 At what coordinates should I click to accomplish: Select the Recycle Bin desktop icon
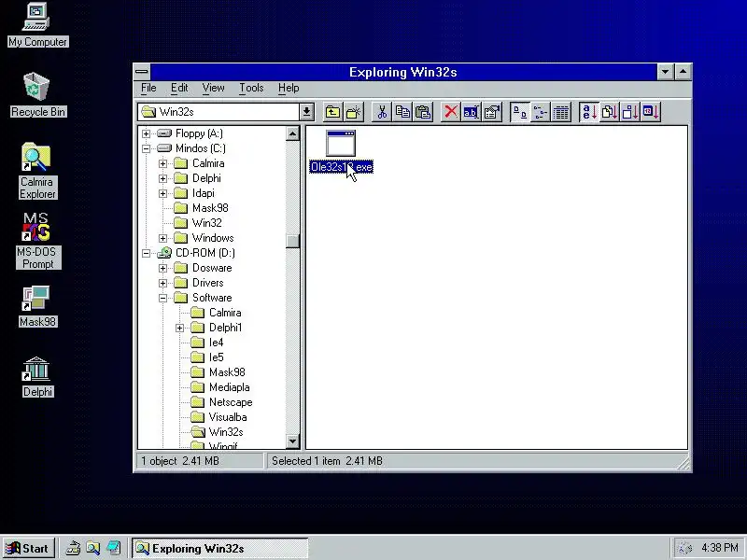pyautogui.click(x=37, y=95)
